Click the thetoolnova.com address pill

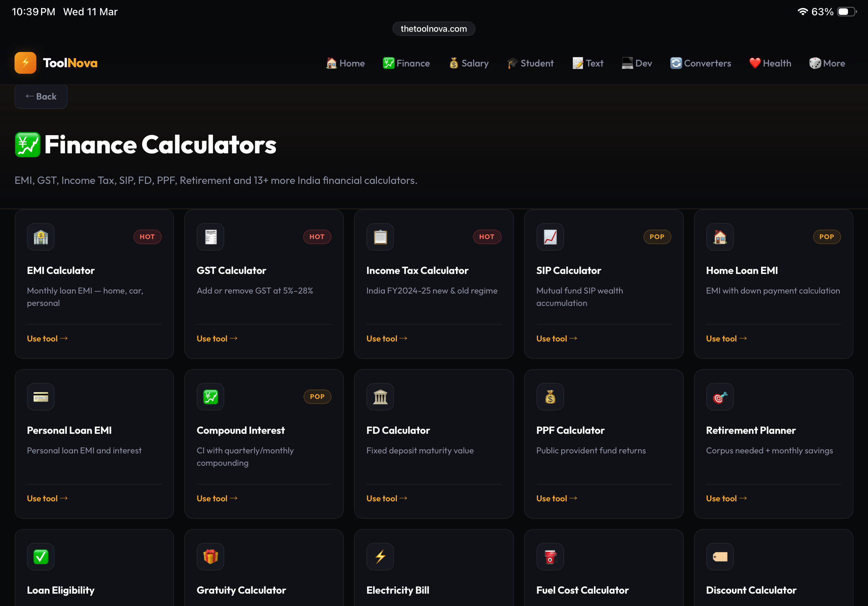pos(434,28)
